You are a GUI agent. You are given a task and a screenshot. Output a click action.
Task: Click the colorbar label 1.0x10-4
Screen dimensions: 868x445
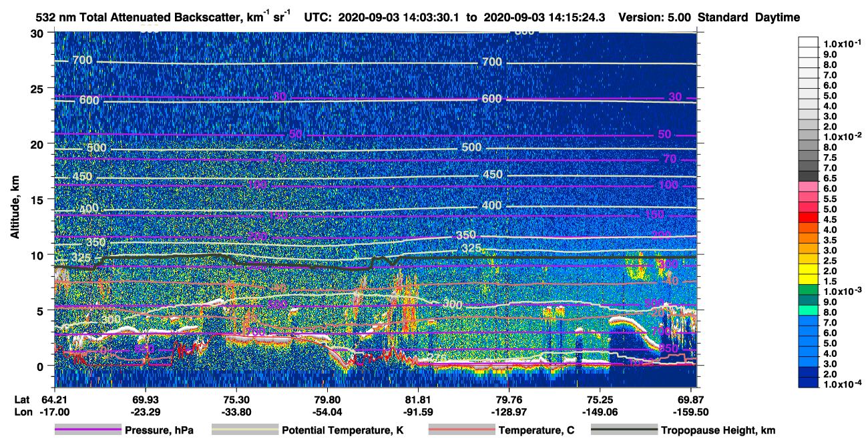click(842, 384)
